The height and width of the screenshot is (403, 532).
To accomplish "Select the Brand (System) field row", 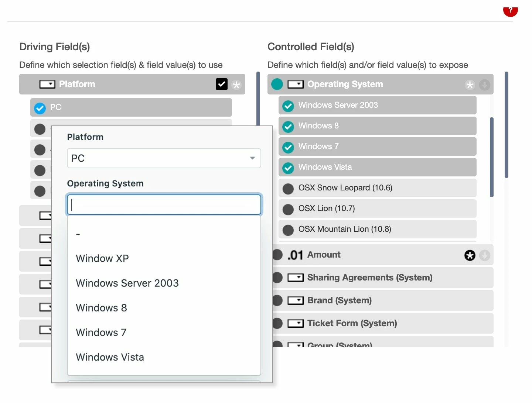I will [383, 300].
